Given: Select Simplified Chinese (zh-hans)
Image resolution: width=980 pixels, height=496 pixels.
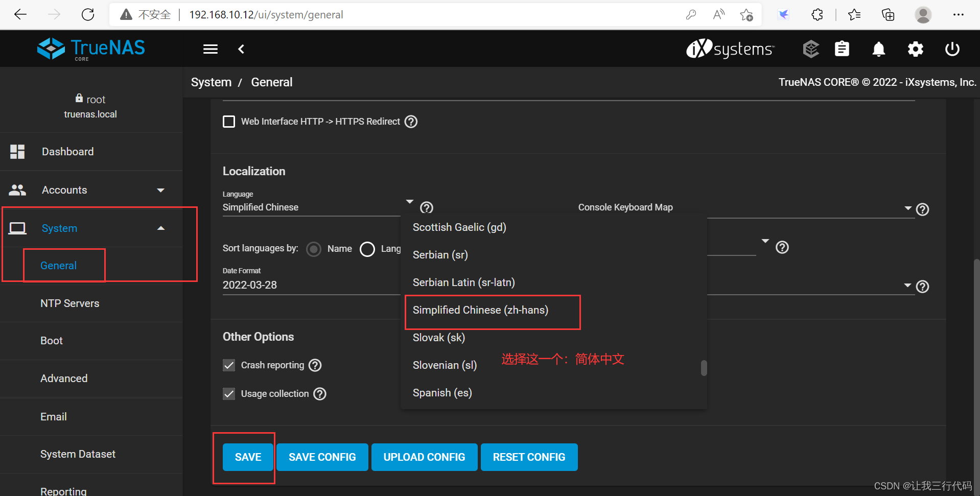Looking at the screenshot, I should pos(554,310).
